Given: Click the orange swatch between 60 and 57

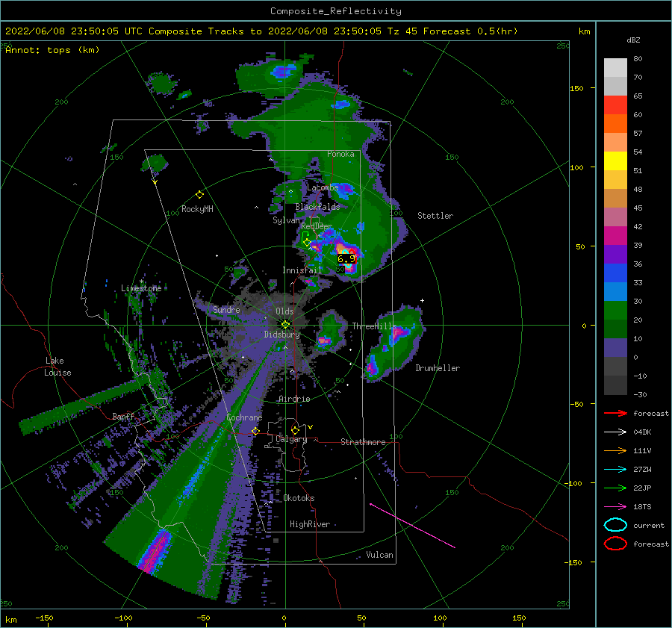Looking at the screenshot, I should pos(615,123).
